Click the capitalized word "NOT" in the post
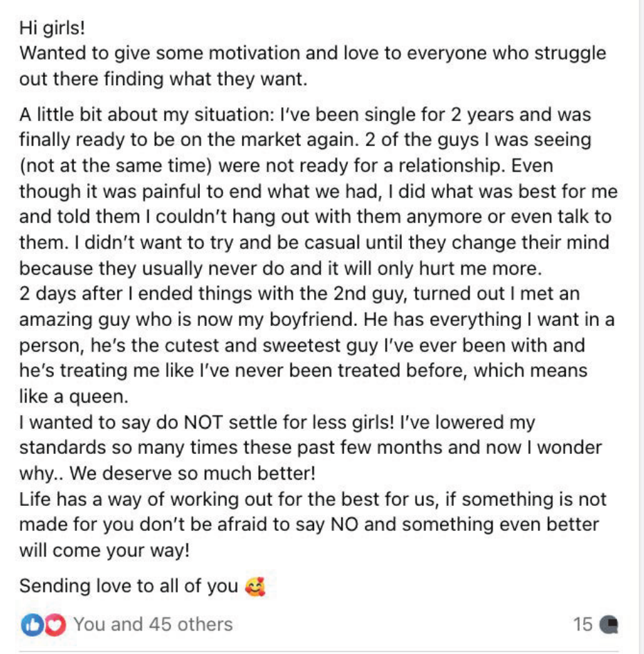 click(x=203, y=422)
